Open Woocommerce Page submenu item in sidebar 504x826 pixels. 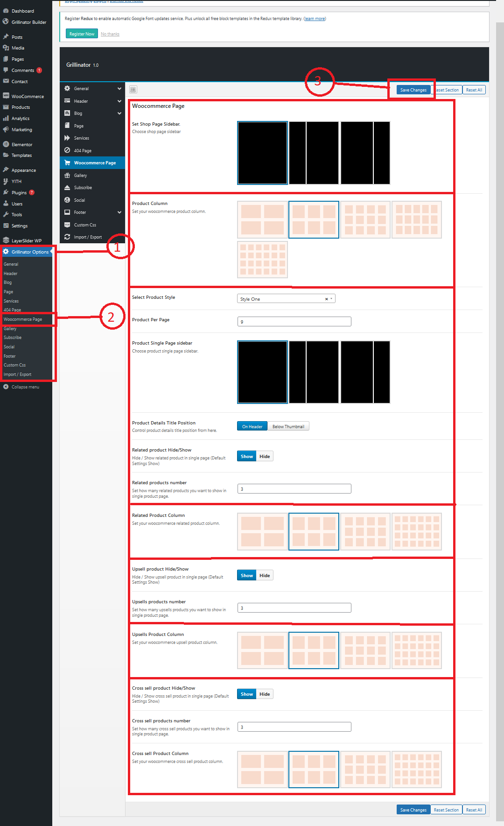23,319
